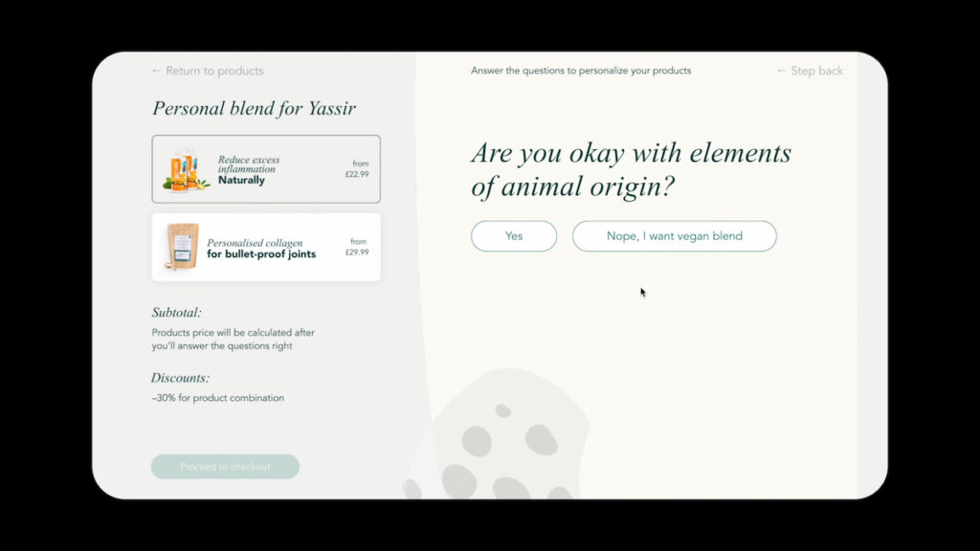Click the 'Answer the questions to personalize' header text
Viewport: 980px width, 551px height.
tap(580, 71)
